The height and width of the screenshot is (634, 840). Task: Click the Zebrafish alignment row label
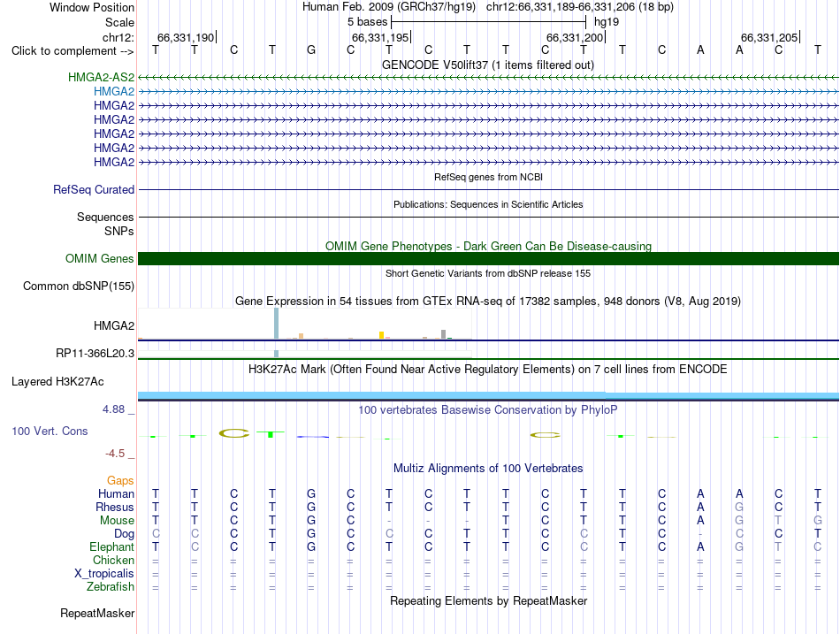(111, 586)
